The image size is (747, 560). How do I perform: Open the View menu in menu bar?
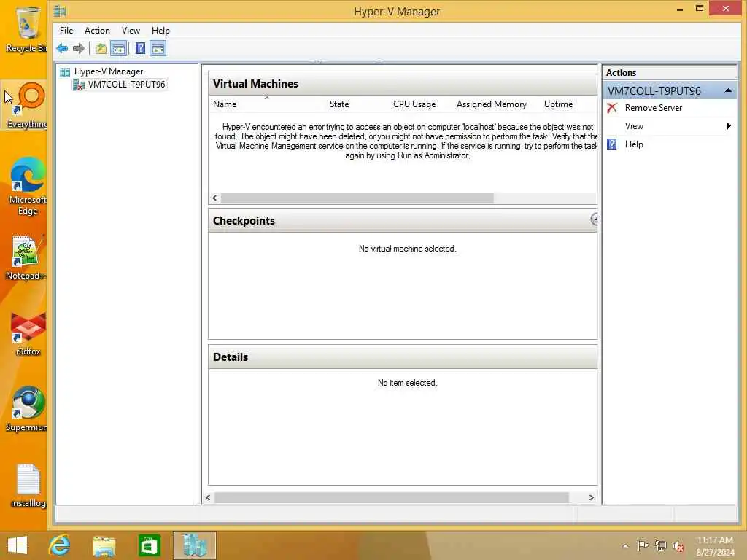(x=131, y=31)
